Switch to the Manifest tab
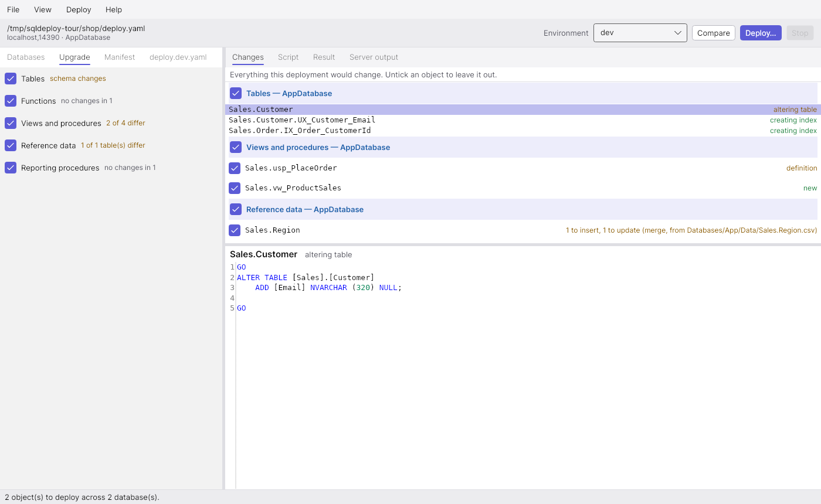The image size is (821, 504). pyautogui.click(x=120, y=57)
